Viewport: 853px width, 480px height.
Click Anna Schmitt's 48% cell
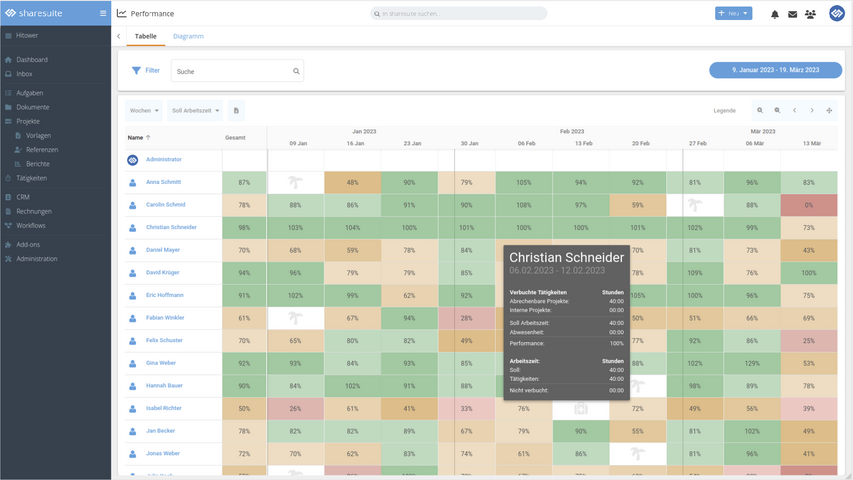pyautogui.click(x=352, y=182)
